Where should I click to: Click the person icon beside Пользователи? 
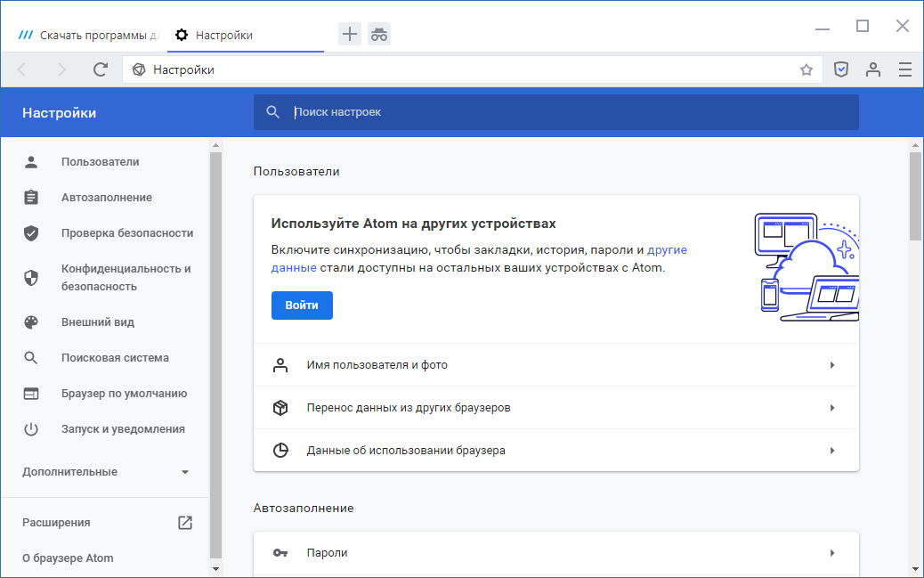(x=31, y=161)
